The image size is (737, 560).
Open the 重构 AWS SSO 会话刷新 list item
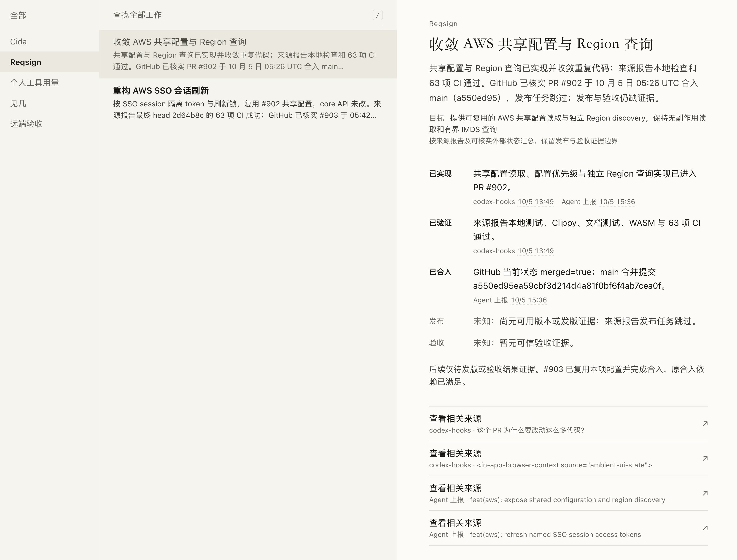coord(248,103)
